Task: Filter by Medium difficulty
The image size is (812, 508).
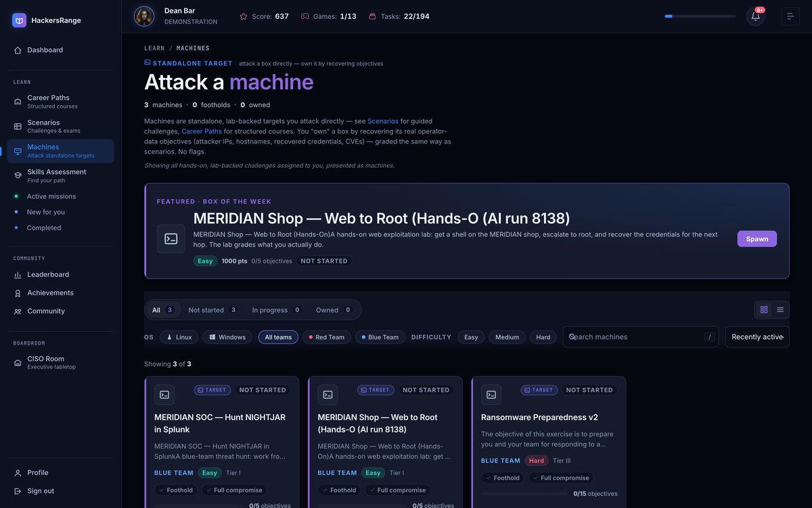Action: (507, 337)
